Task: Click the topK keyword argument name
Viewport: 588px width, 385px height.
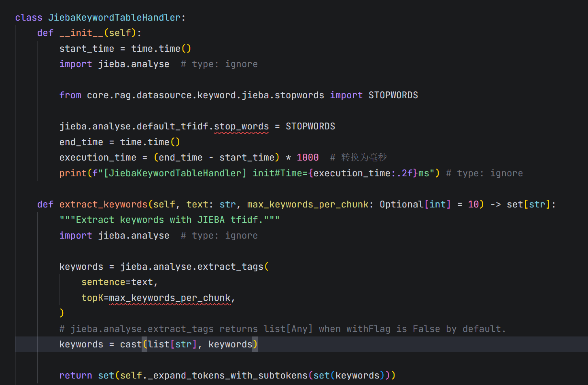Action: (92, 298)
